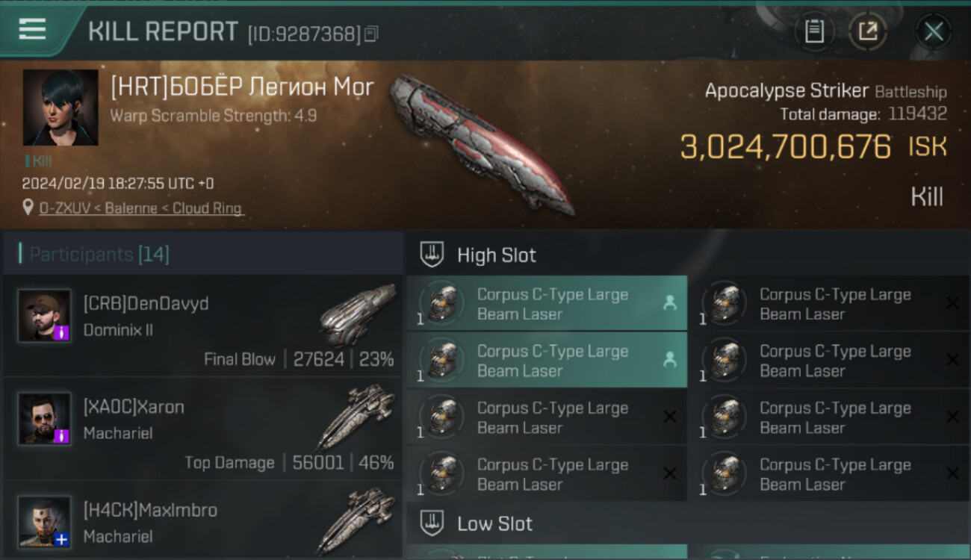Click the Apocalypse Striker ship image
Viewport: 971px width, 560px height.
[482, 144]
